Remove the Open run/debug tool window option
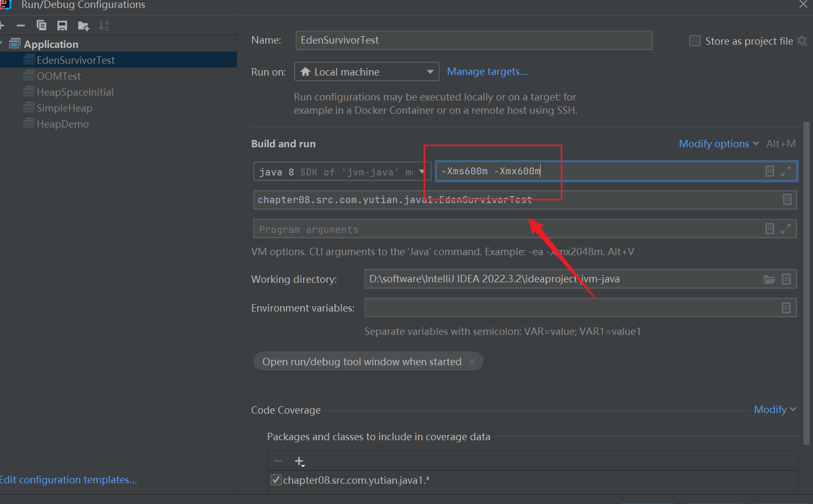813x504 pixels. 472,362
